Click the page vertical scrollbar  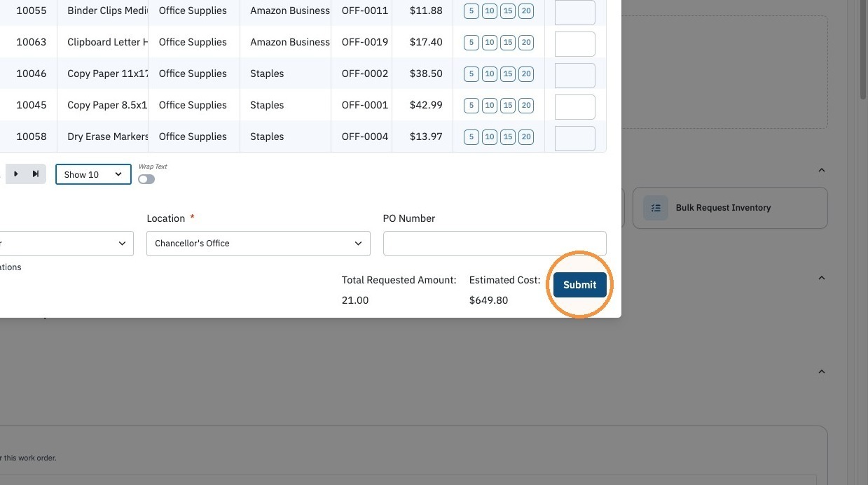pos(862,49)
